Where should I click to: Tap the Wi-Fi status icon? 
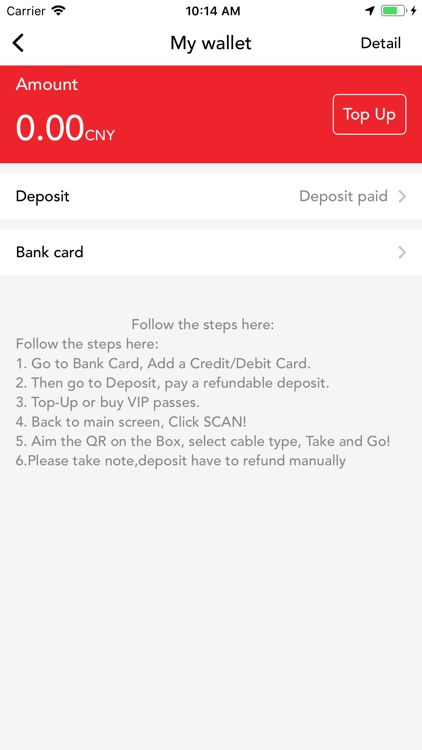(x=59, y=11)
